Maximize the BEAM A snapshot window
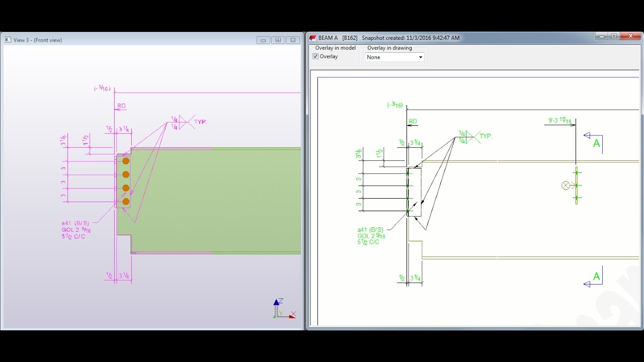This screenshot has height=362, width=644. (614, 36)
